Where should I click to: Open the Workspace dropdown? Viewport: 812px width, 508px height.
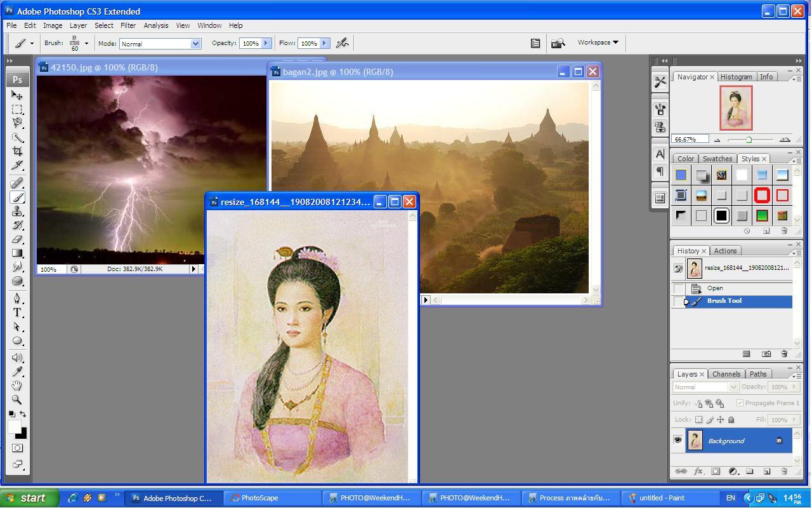pos(598,43)
